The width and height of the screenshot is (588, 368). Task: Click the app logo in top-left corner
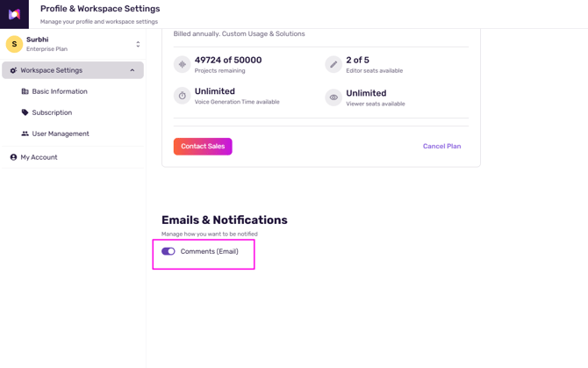pos(14,14)
